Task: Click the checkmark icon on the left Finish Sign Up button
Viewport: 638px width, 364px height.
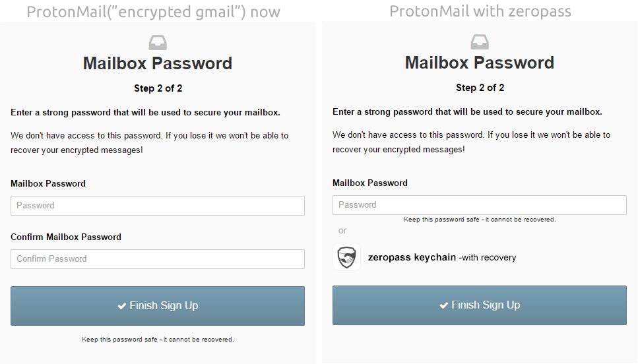Action: click(x=121, y=306)
